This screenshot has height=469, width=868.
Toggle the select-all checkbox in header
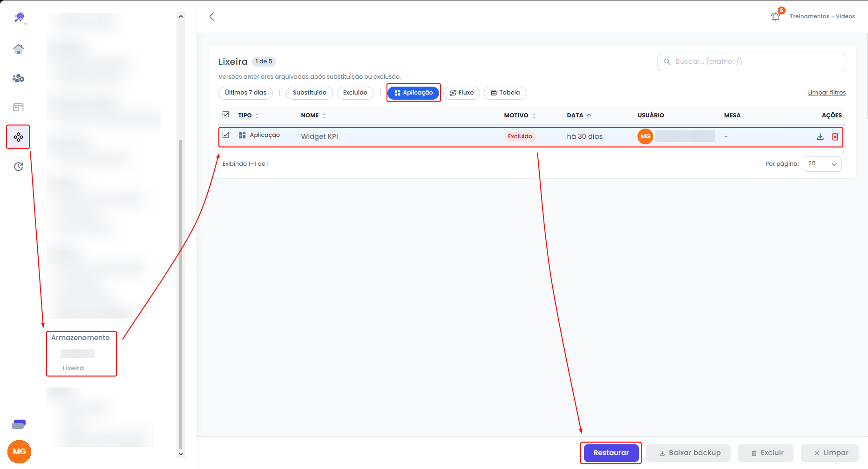(226, 115)
